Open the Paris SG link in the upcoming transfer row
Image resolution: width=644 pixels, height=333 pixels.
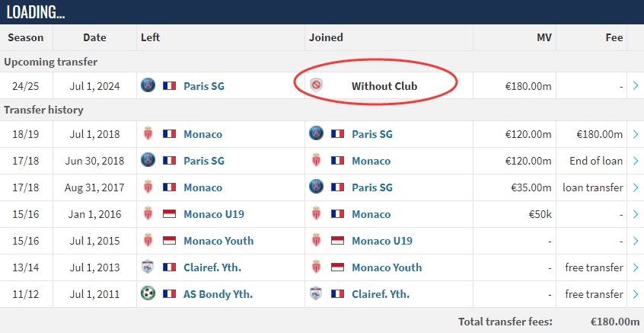[x=204, y=86]
